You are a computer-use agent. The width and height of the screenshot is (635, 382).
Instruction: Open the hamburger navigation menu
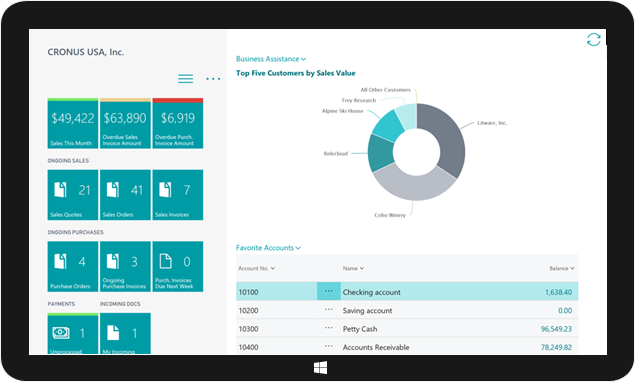click(185, 79)
